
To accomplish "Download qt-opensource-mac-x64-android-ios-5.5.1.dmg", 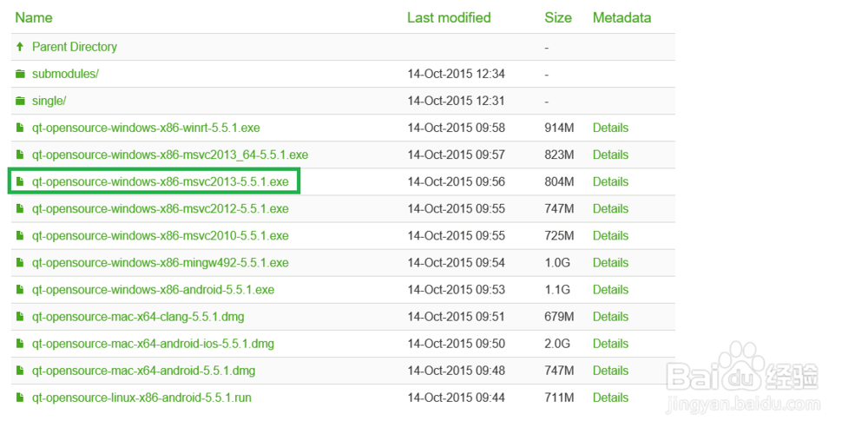I will [x=154, y=345].
